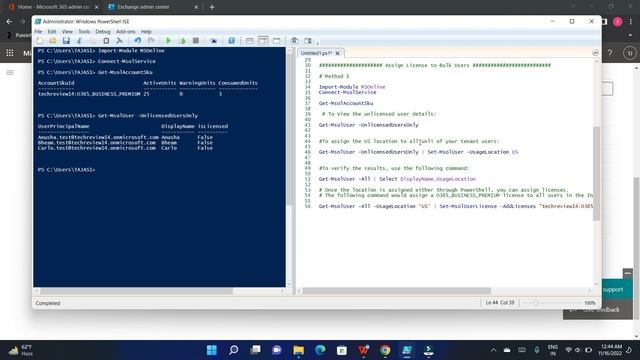The height and width of the screenshot is (360, 640).
Task: Select the Untitled1.ps1 script tab
Action: tap(316, 53)
